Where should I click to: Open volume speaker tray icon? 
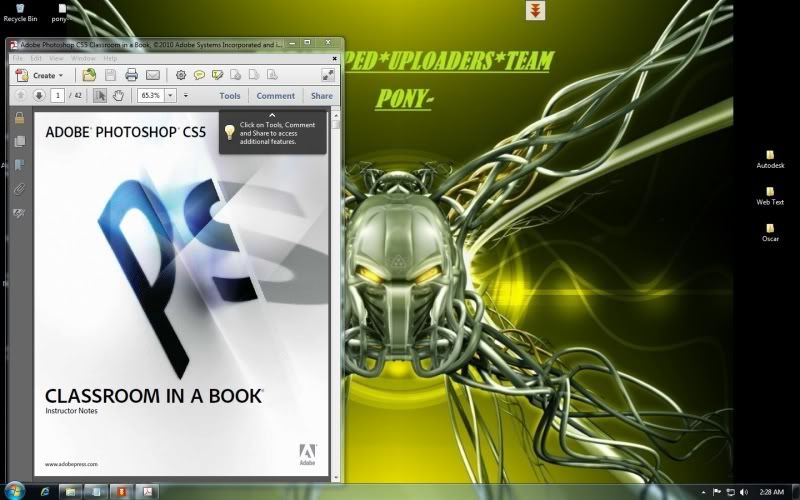(x=744, y=492)
